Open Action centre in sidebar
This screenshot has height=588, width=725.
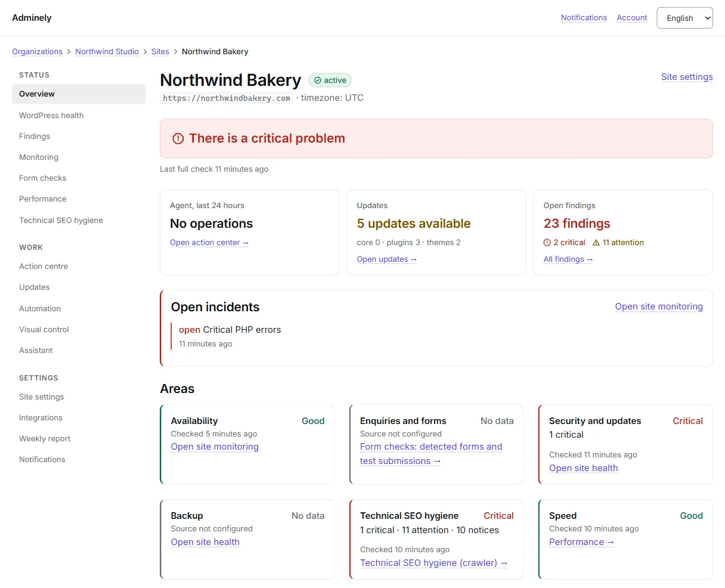(79, 267)
